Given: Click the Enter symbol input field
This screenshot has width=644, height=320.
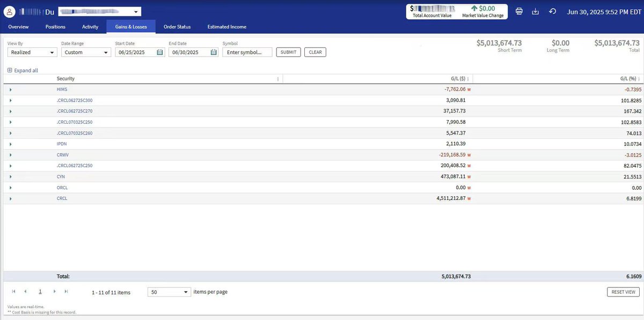Looking at the screenshot, I should 247,52.
